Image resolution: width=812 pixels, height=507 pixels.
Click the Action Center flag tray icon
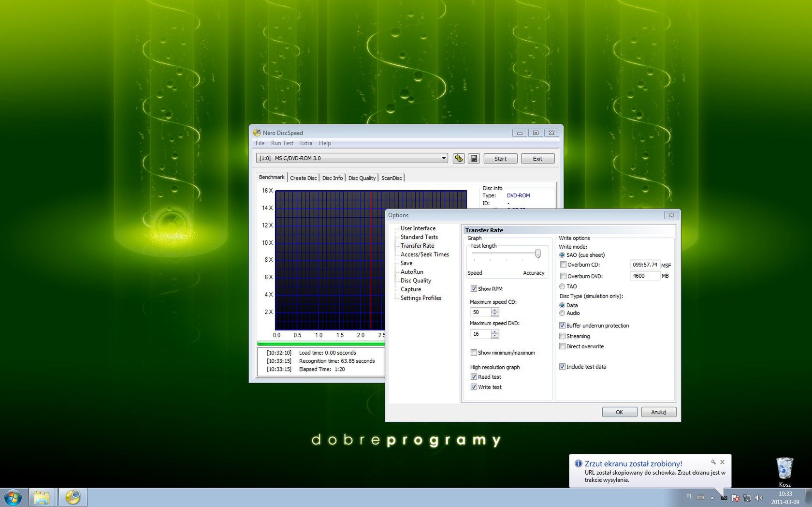point(735,497)
